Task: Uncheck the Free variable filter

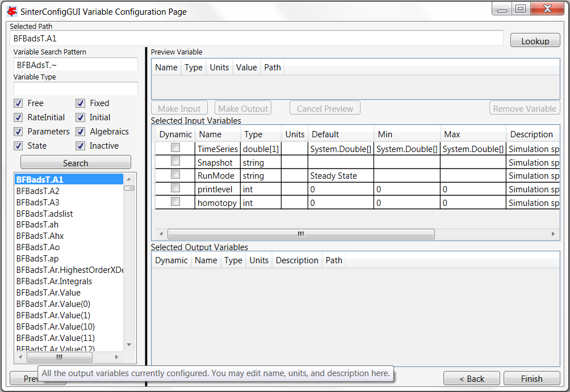Action: 18,103
